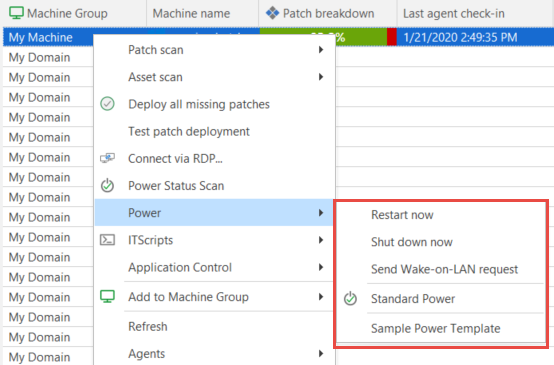Click the Patch breakdown diamond icon in header
The width and height of the screenshot is (554, 365).
[272, 13]
